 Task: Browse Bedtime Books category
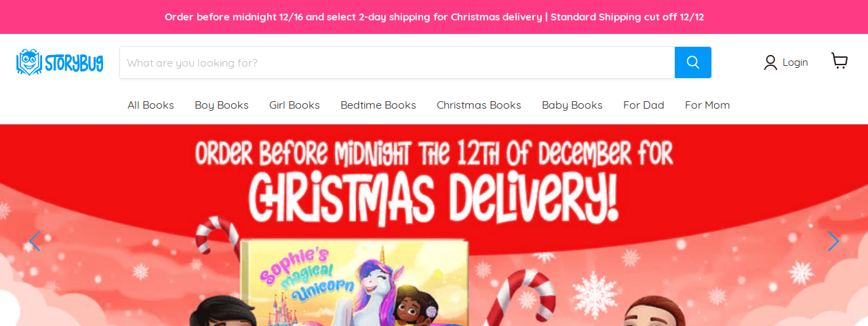378,105
